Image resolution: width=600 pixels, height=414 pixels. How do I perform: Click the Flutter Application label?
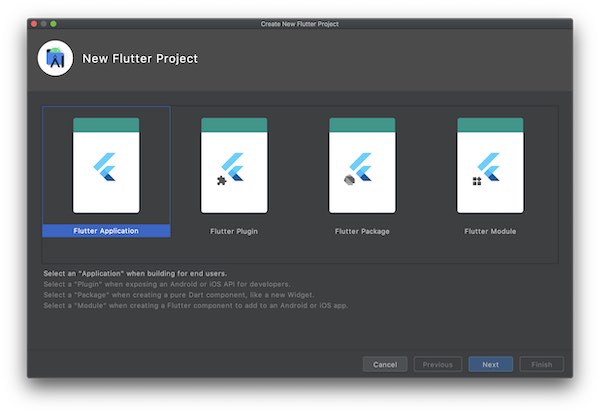pos(106,231)
